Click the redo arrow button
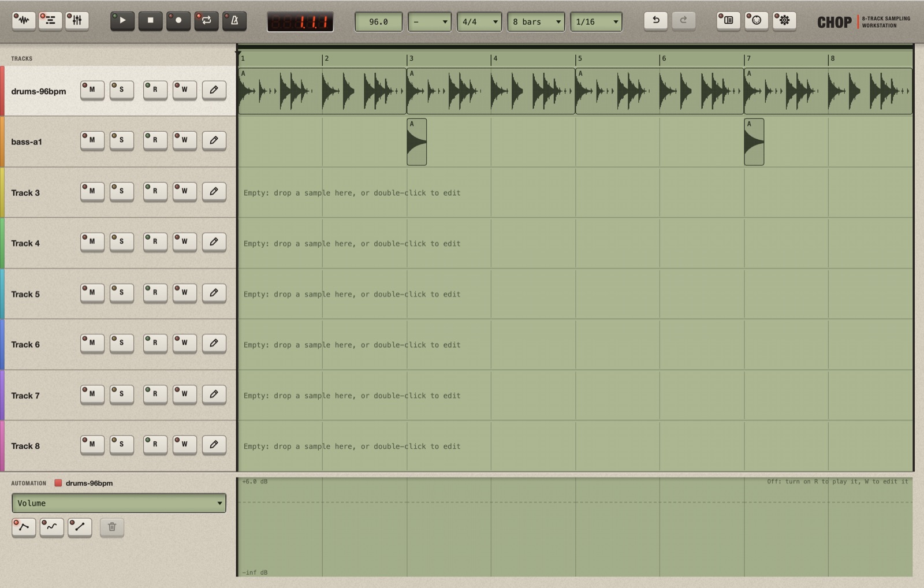 coord(684,21)
